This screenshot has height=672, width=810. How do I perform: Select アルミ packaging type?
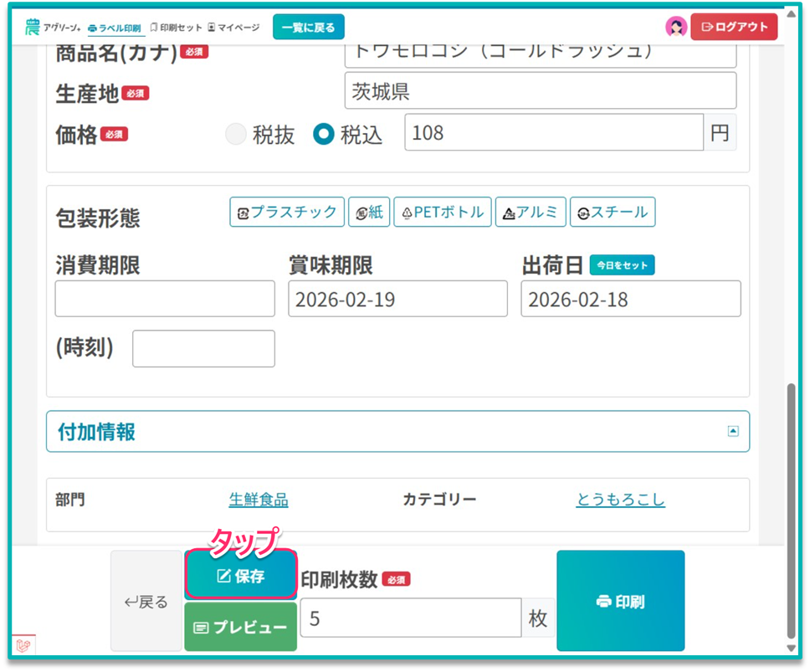point(531,213)
